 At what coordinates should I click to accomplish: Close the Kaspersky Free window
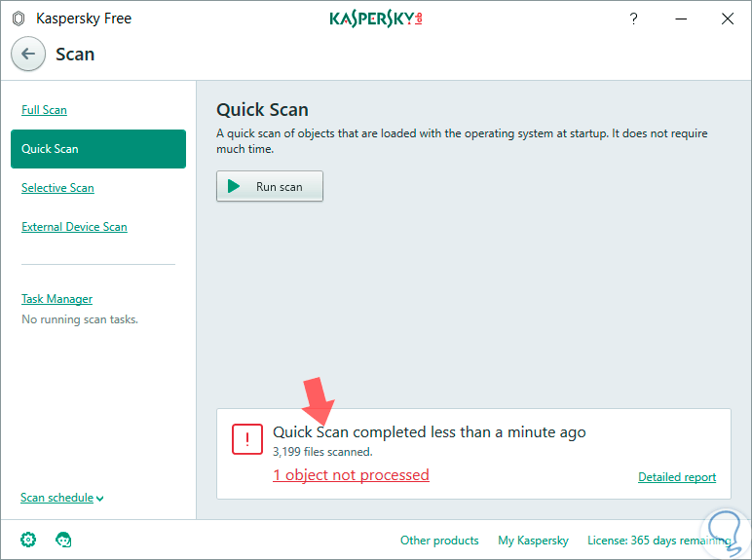tap(728, 19)
